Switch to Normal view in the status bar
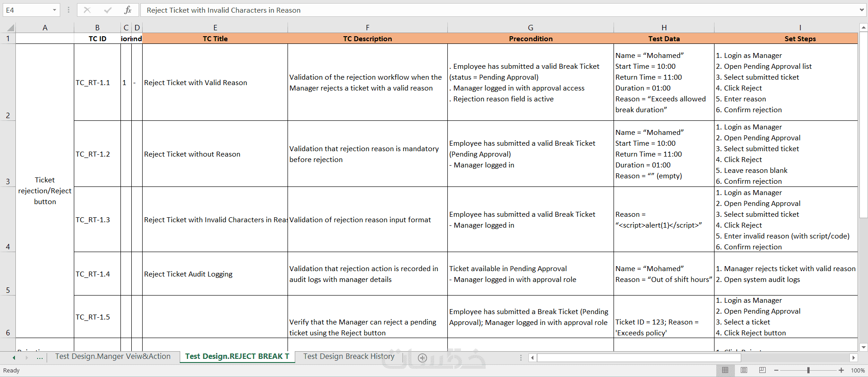Viewport: 868px width, 377px height. click(725, 370)
